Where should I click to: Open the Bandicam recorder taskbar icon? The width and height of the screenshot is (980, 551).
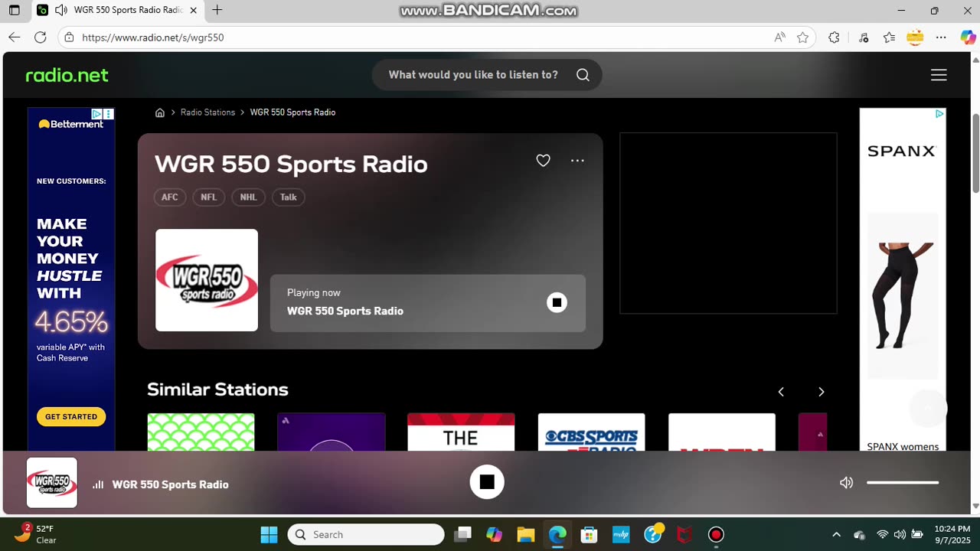716,535
